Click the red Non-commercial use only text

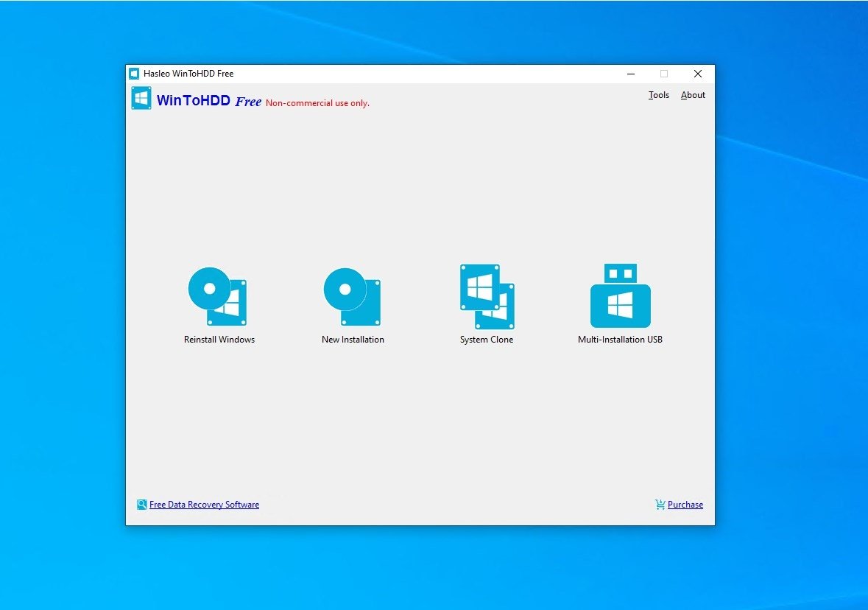318,103
